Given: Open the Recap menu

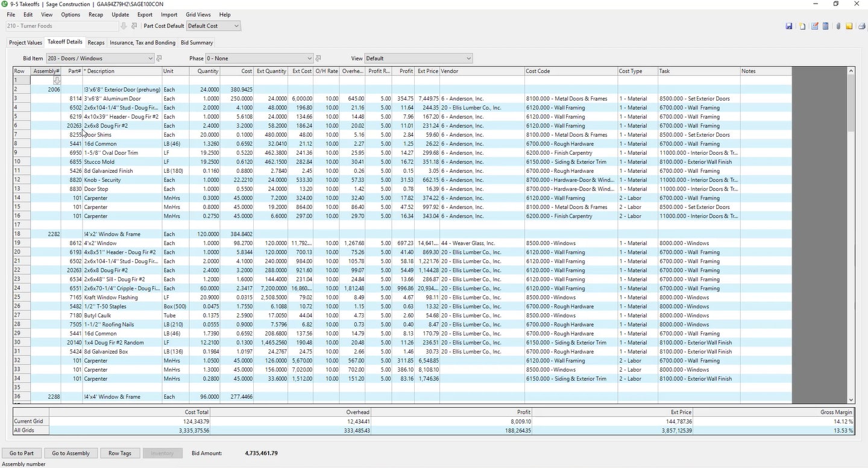Looking at the screenshot, I should click(x=95, y=14).
